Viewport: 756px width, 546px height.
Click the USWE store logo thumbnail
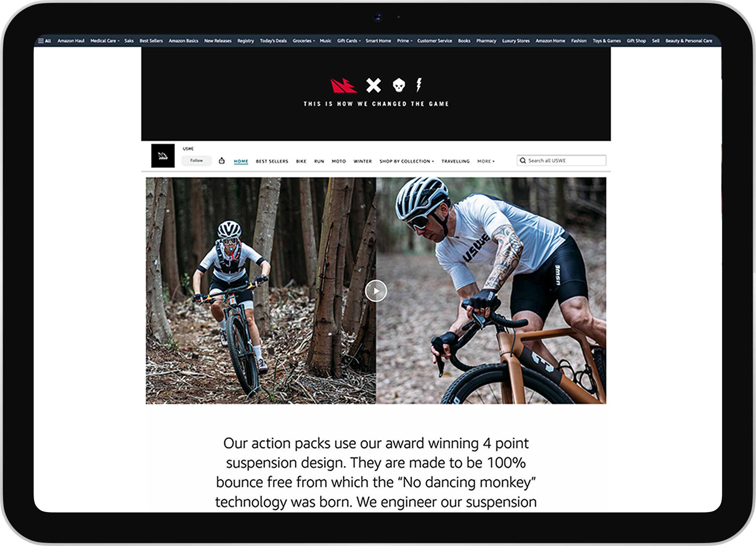click(x=163, y=156)
